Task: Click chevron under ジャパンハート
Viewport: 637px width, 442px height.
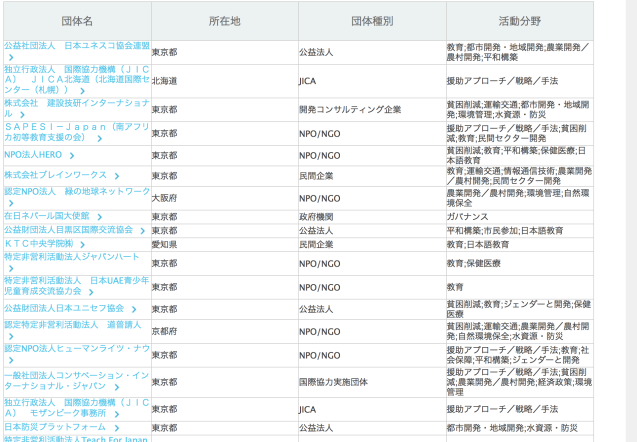Action: pyautogui.click(x=11, y=268)
